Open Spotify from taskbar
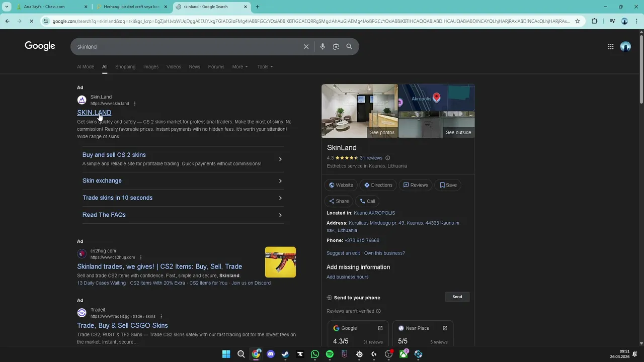 330,354
